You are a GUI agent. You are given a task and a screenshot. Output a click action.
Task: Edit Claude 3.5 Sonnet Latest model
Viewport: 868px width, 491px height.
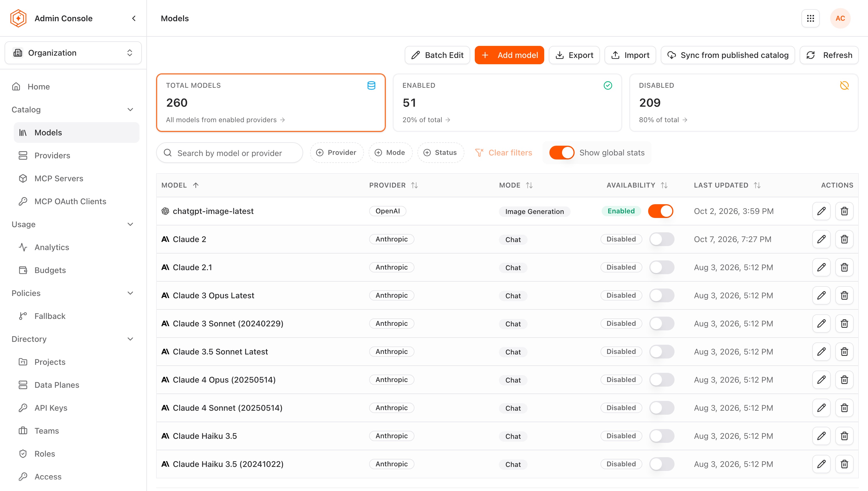pyautogui.click(x=821, y=352)
